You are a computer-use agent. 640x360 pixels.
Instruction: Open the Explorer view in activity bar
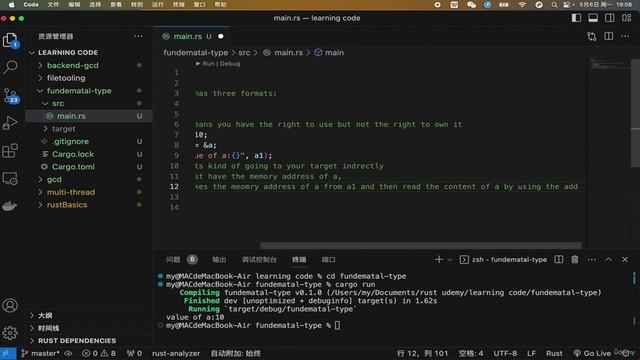click(10, 40)
